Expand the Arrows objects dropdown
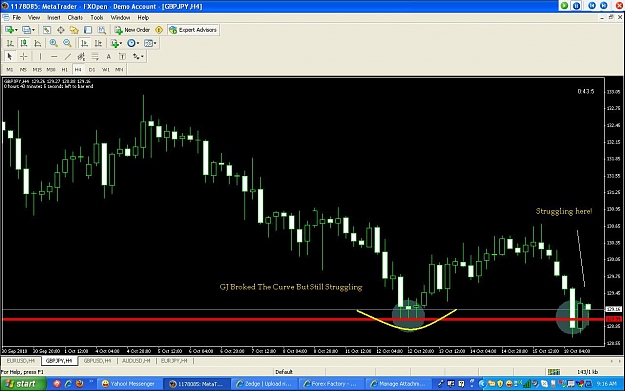The image size is (625, 391). [138, 57]
